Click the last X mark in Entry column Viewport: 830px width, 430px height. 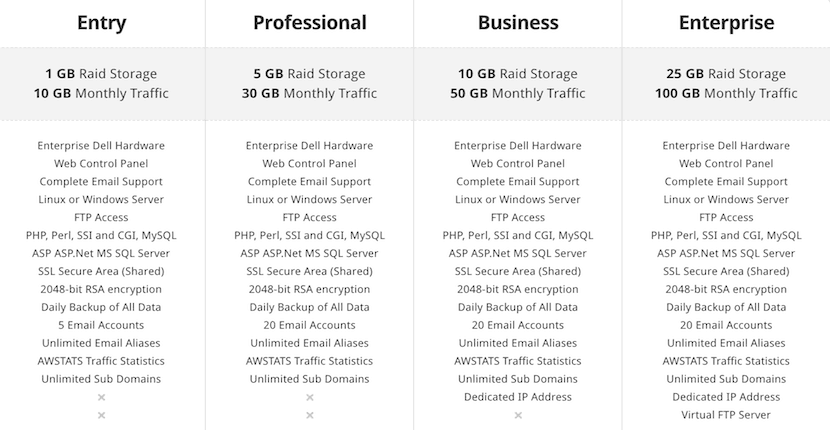[101, 415]
